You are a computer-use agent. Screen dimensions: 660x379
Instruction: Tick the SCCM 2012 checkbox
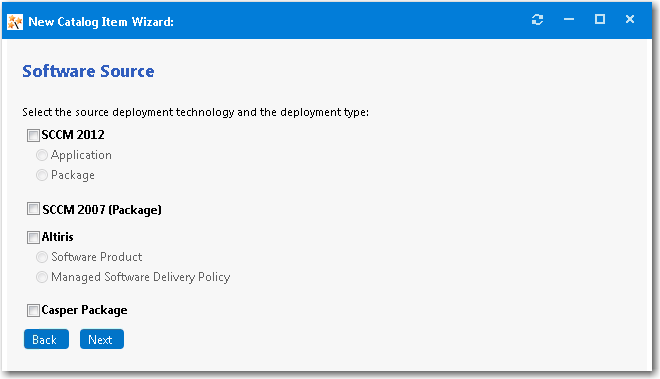(x=33, y=135)
